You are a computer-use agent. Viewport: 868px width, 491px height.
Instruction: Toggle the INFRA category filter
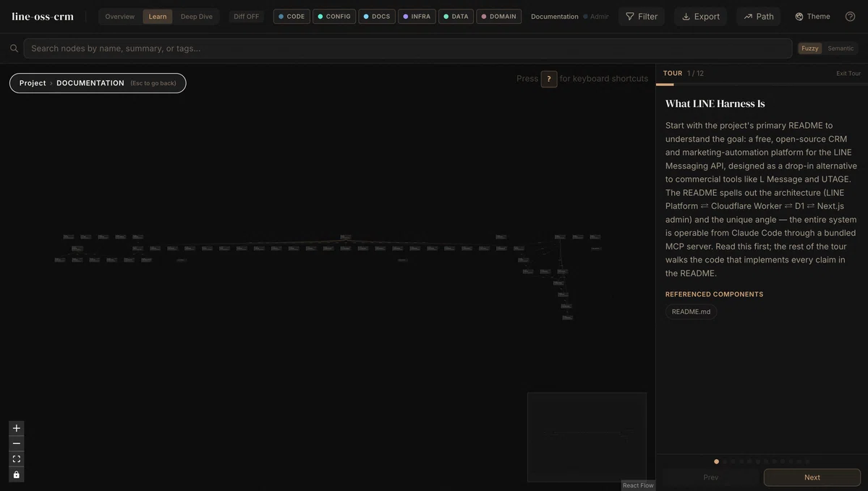point(417,17)
